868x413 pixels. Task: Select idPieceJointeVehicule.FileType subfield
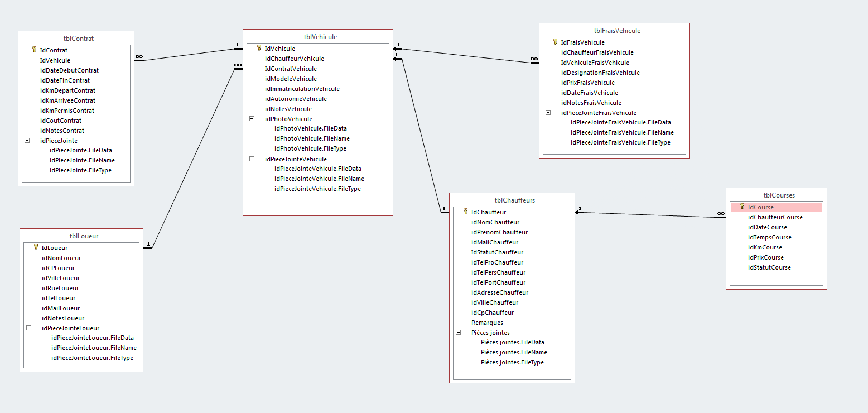point(317,189)
